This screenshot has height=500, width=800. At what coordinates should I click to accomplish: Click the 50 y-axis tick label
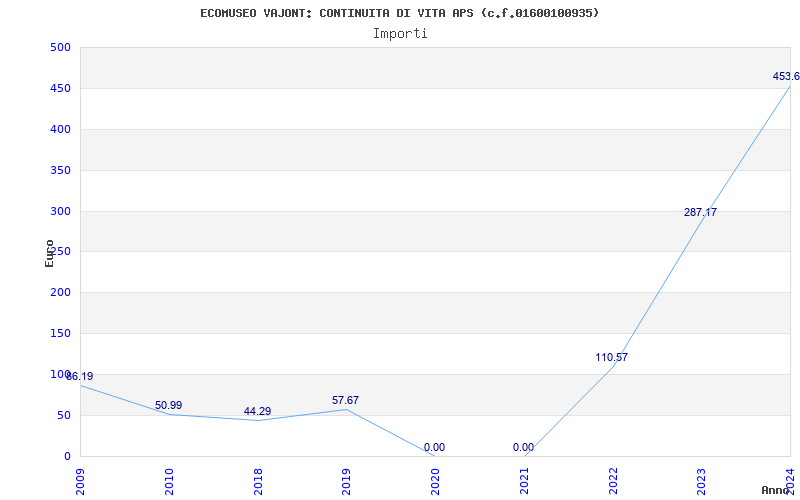click(63, 415)
